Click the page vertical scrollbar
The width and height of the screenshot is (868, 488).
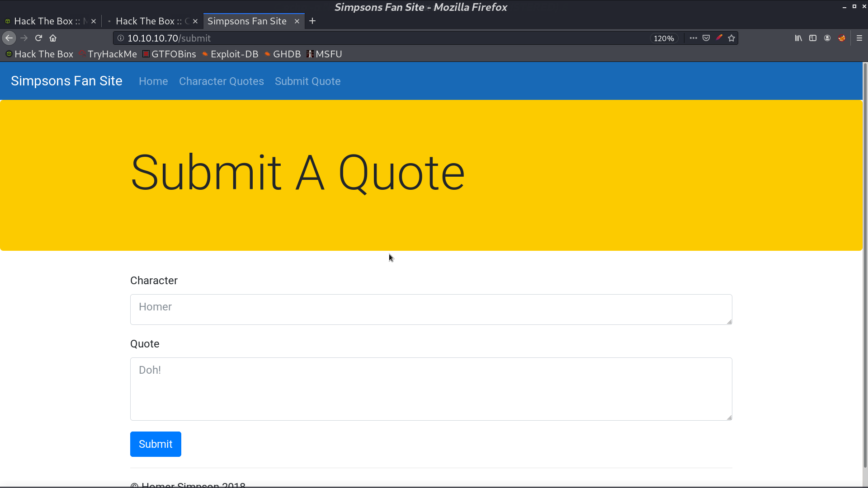[865, 264]
